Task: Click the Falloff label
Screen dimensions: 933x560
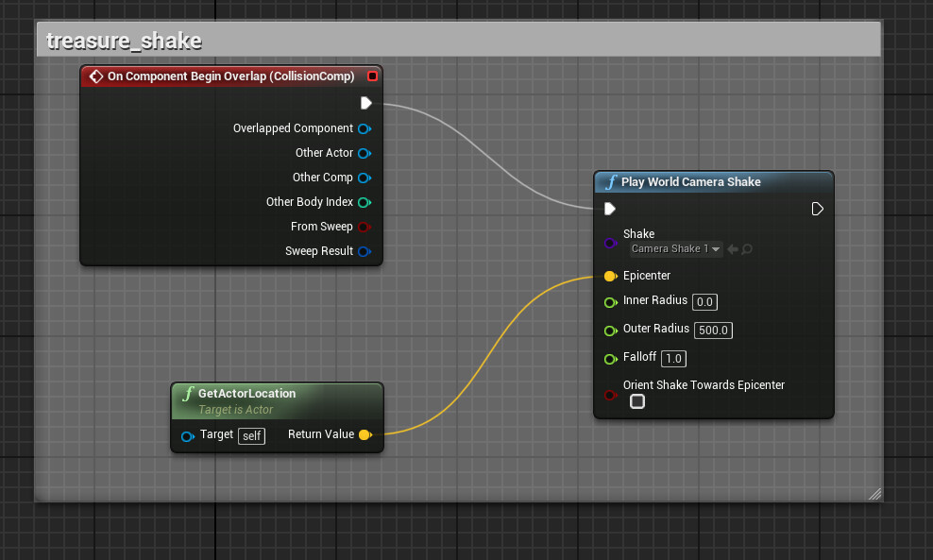Action: point(639,356)
